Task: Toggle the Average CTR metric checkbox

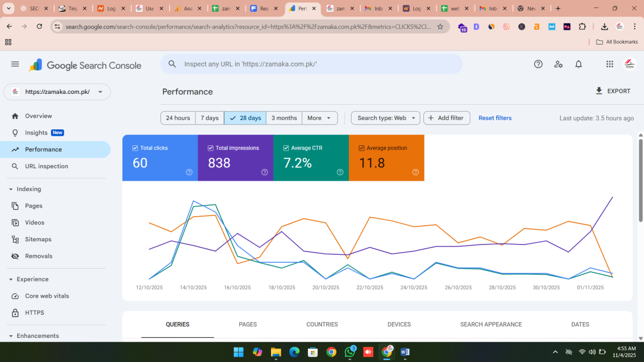Action: [286, 148]
